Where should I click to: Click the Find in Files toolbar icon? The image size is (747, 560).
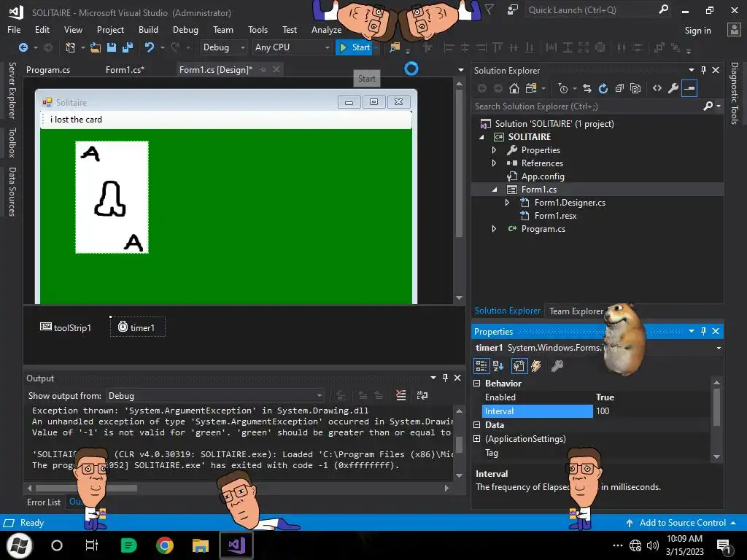(395, 47)
